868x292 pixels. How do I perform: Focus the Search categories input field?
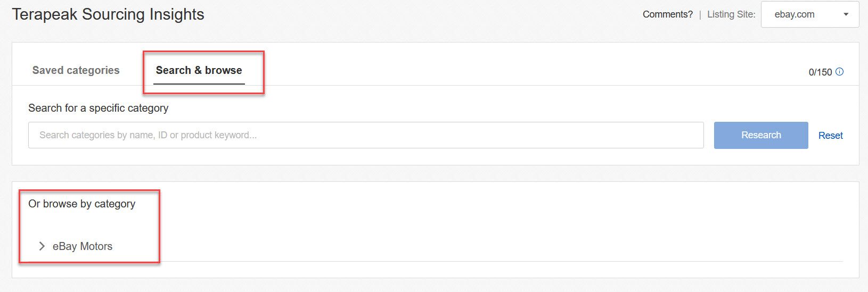[366, 135]
